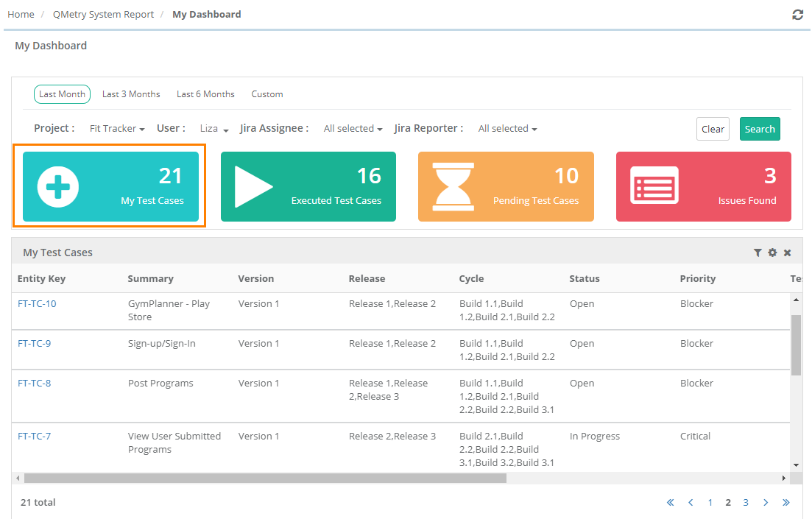This screenshot has height=519, width=812.
Task: Select the Last Month time range
Action: click(62, 94)
